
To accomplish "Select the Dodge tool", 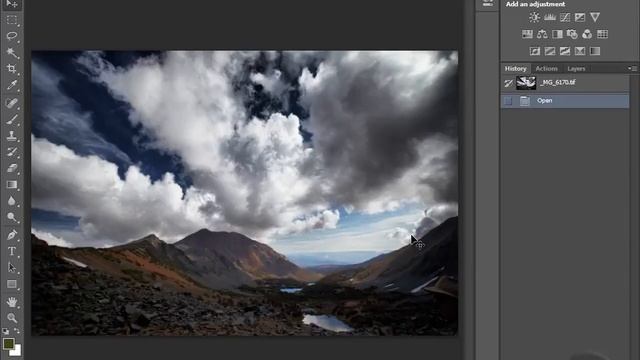I will pyautogui.click(x=11, y=217).
